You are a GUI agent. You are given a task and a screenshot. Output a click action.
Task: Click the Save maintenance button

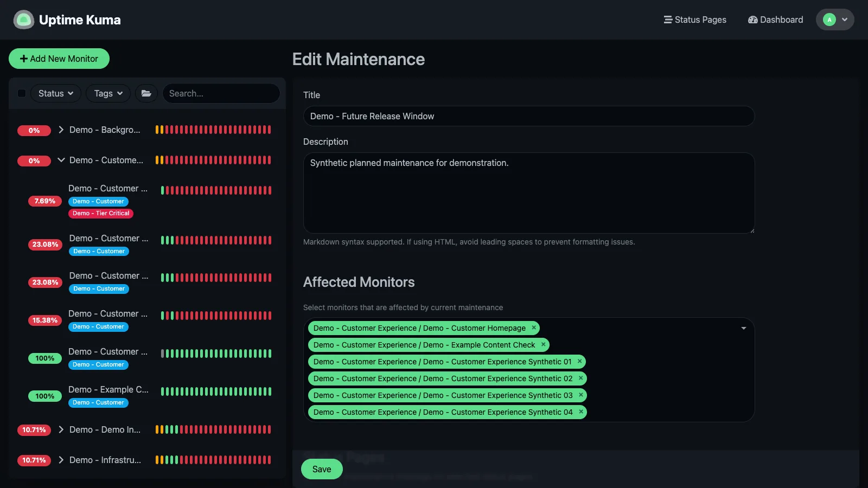point(322,469)
